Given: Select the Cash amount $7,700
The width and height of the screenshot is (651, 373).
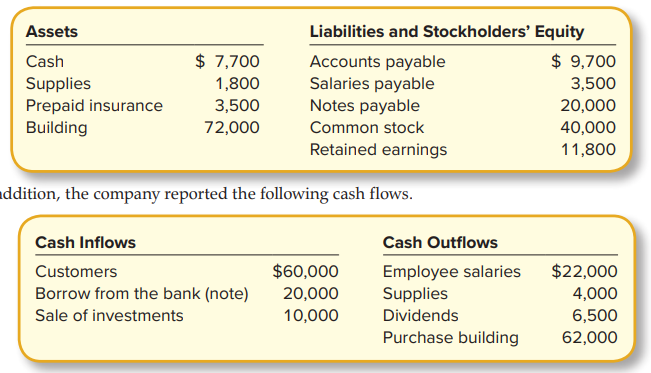Looking at the screenshot, I should pyautogui.click(x=227, y=61).
